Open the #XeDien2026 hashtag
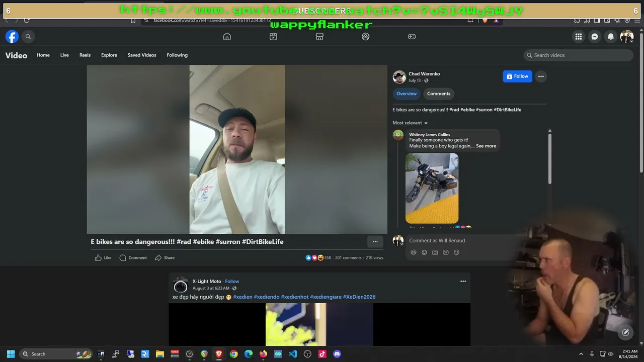Screen dimensions: 644x362 359,297
